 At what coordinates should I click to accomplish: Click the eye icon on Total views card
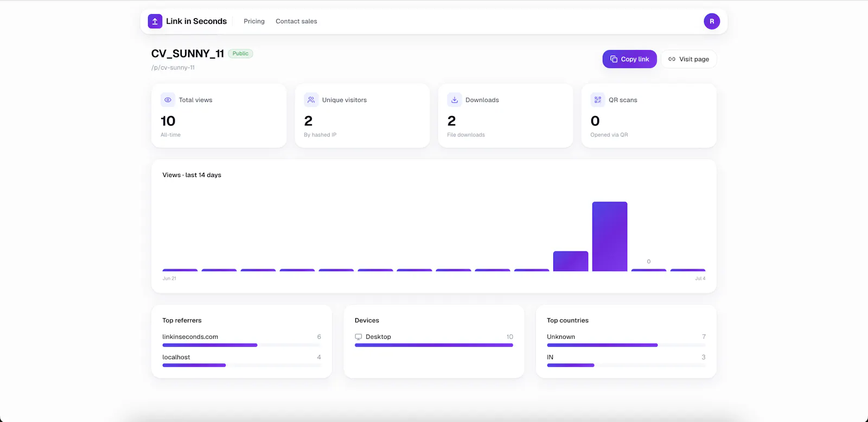tap(168, 100)
